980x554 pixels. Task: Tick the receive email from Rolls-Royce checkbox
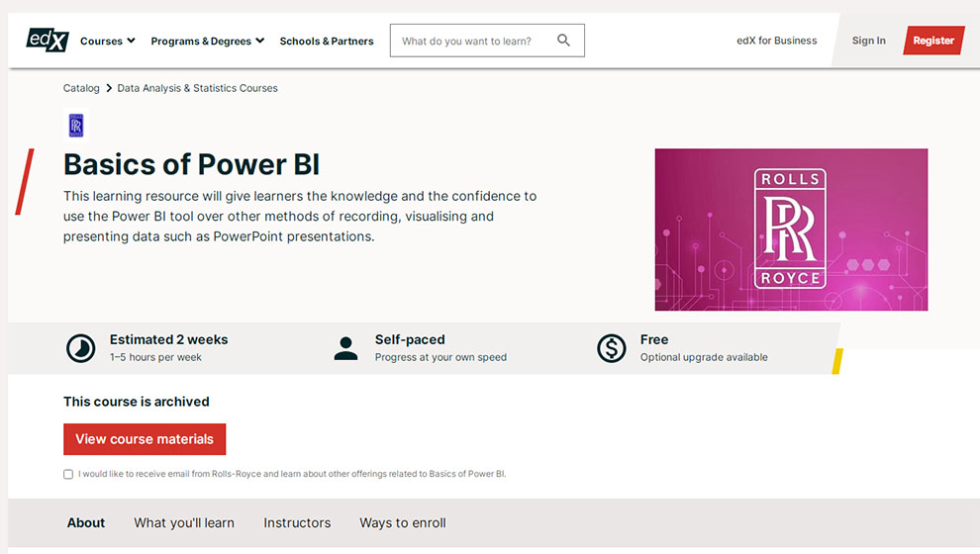[68, 474]
